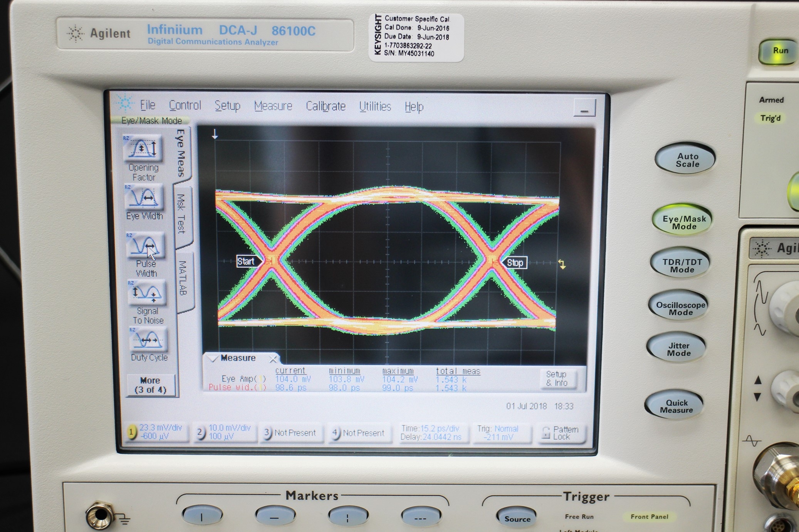Viewport: 799px width, 532px height.
Task: Click the More (3 of 4) button
Action: 150,385
